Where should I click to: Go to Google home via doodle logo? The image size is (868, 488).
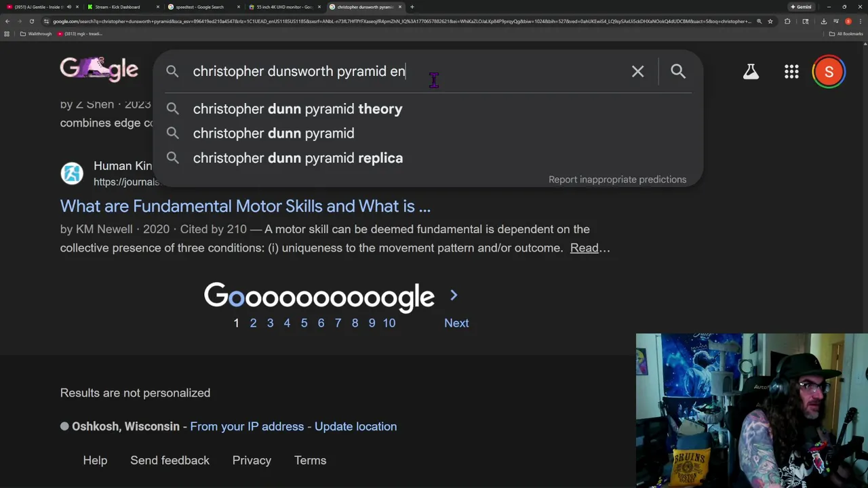[x=99, y=68]
